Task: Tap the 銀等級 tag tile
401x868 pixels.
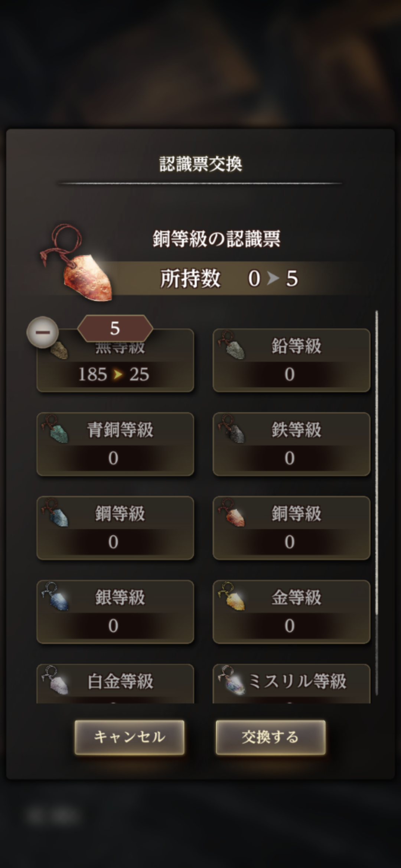Action: (115, 612)
